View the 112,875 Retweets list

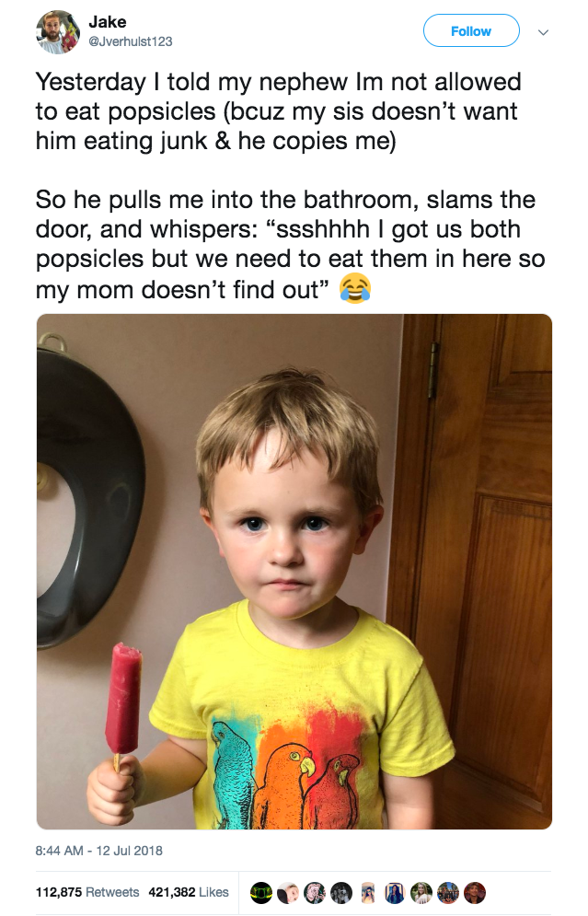(87, 892)
